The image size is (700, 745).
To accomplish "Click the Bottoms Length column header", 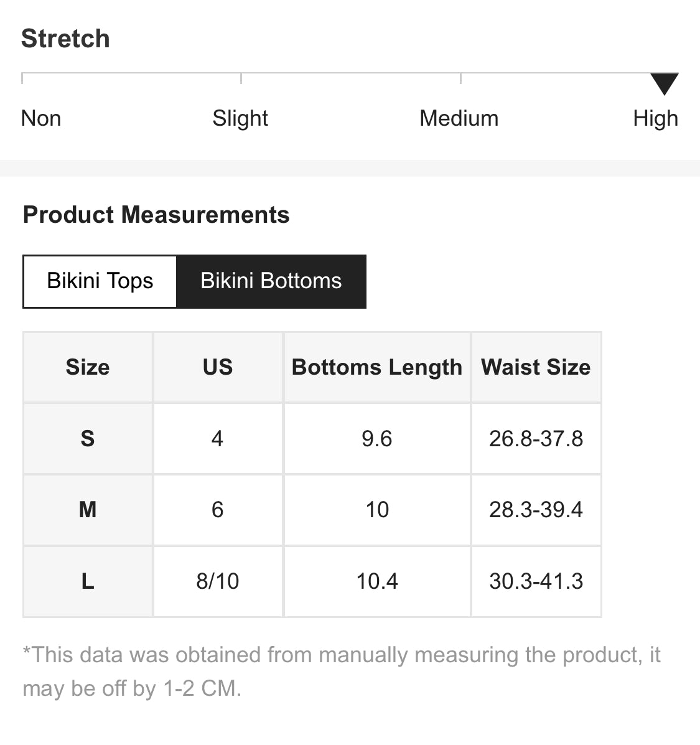I will pos(377,367).
